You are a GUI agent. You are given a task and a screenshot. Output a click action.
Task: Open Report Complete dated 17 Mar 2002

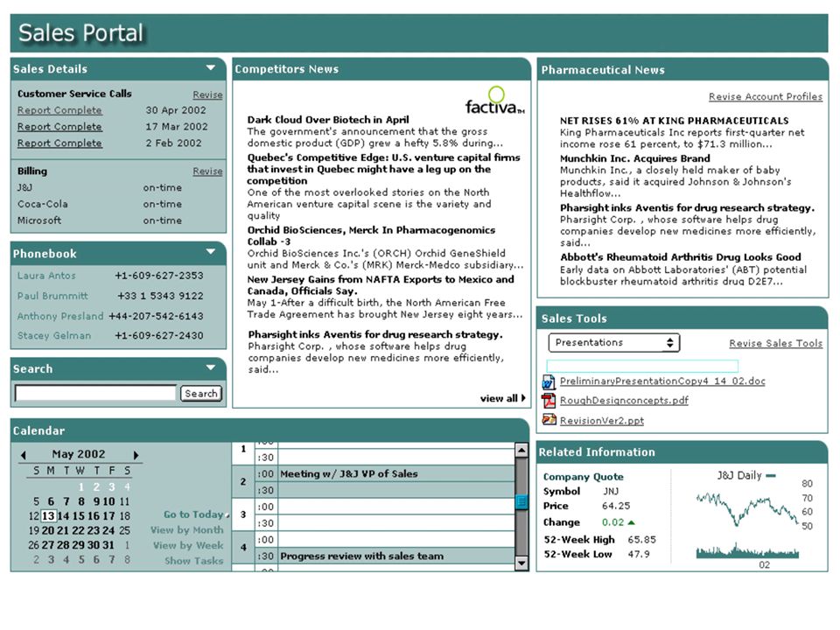[59, 127]
